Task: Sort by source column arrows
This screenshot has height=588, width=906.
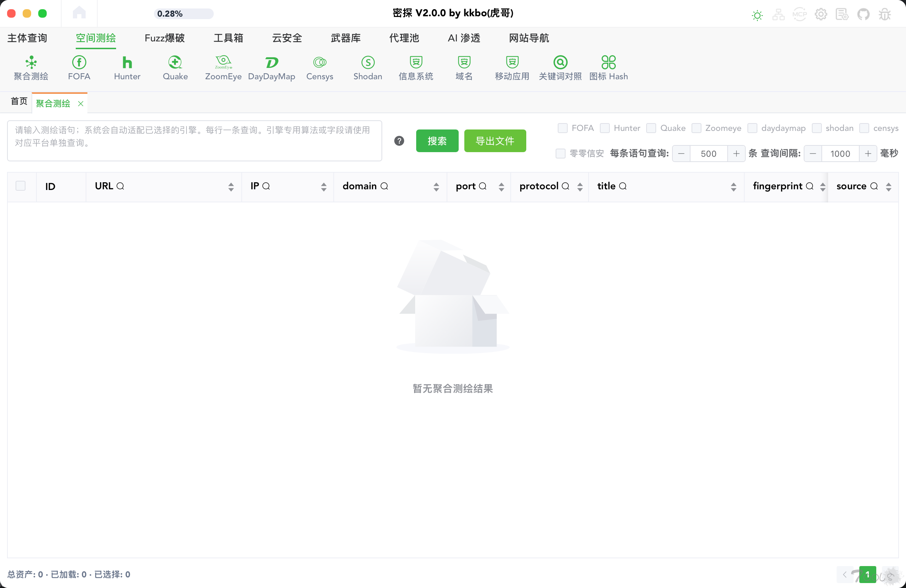Action: 889,186
